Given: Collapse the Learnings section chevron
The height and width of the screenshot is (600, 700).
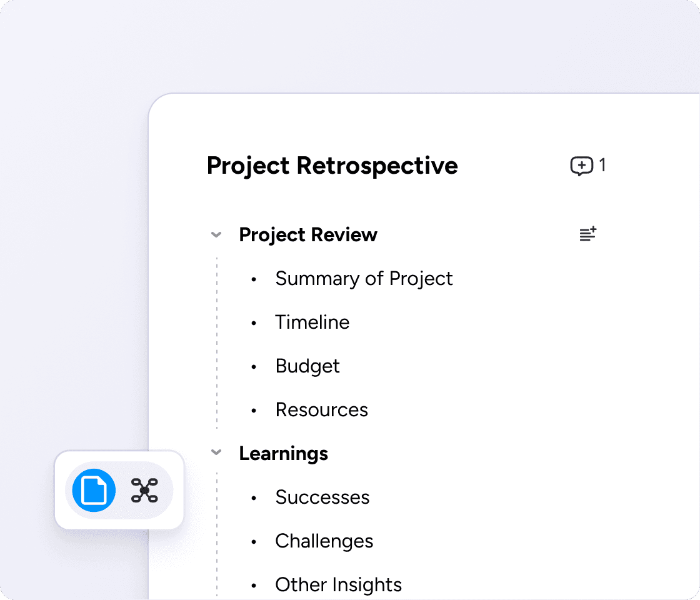Looking at the screenshot, I should click(x=216, y=453).
